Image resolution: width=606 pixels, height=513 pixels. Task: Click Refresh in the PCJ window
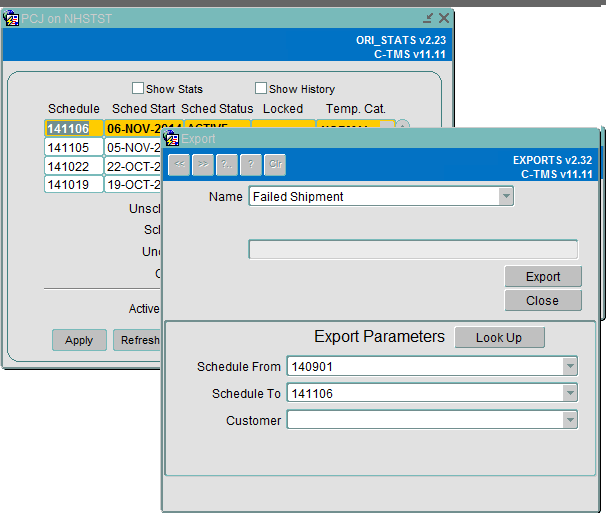(x=137, y=340)
